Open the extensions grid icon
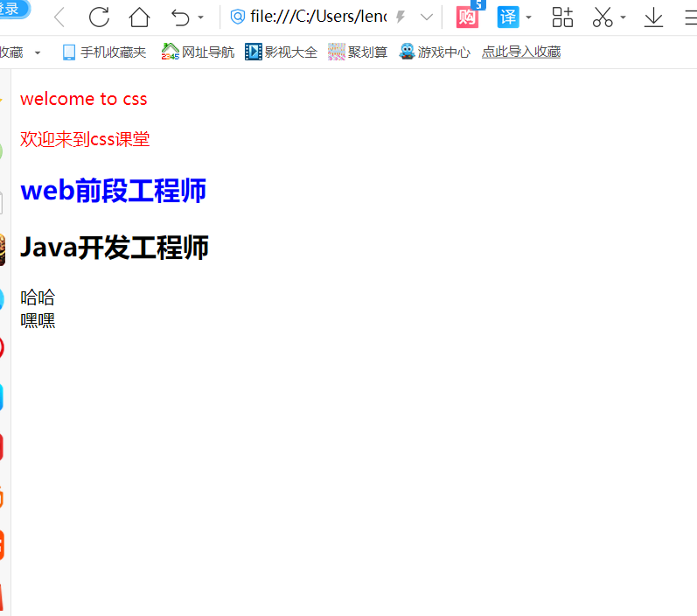 click(562, 17)
